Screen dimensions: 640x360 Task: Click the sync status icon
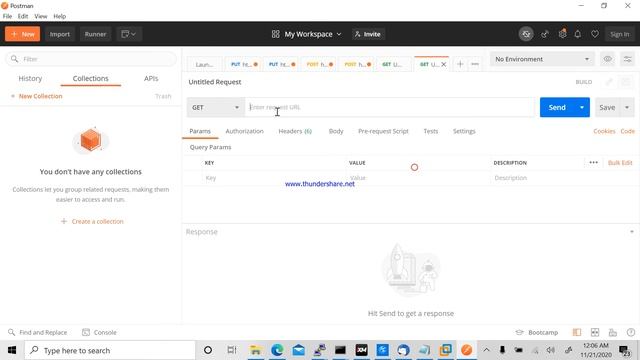click(526, 34)
